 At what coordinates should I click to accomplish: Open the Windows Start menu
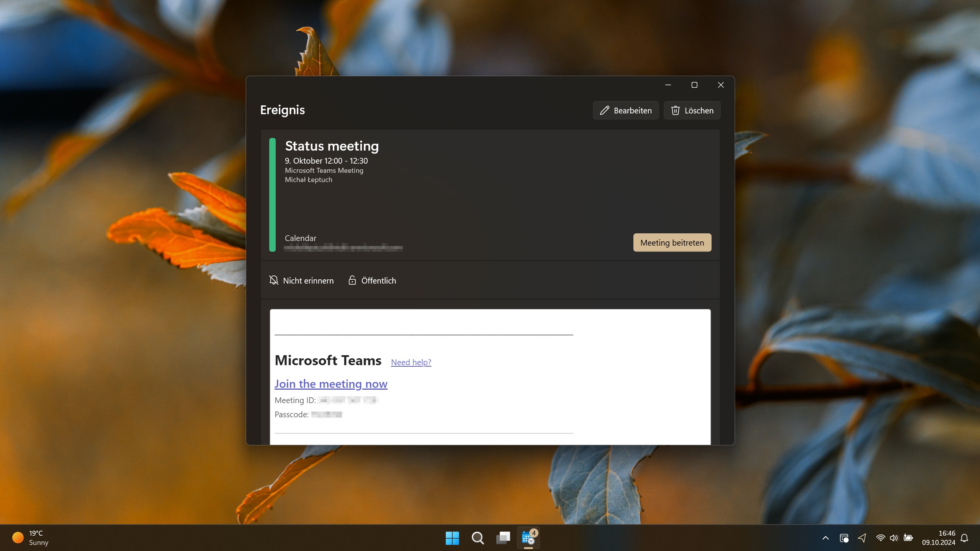pyautogui.click(x=452, y=538)
